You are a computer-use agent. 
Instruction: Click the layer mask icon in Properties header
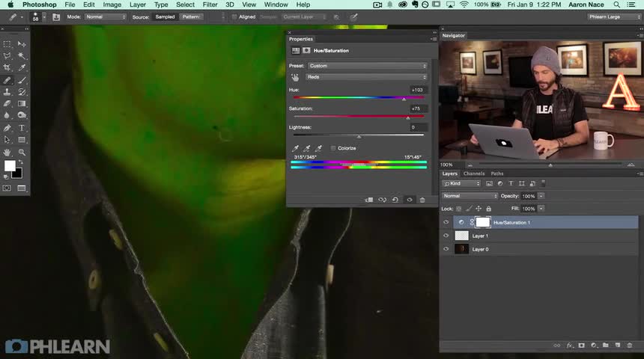(x=306, y=50)
